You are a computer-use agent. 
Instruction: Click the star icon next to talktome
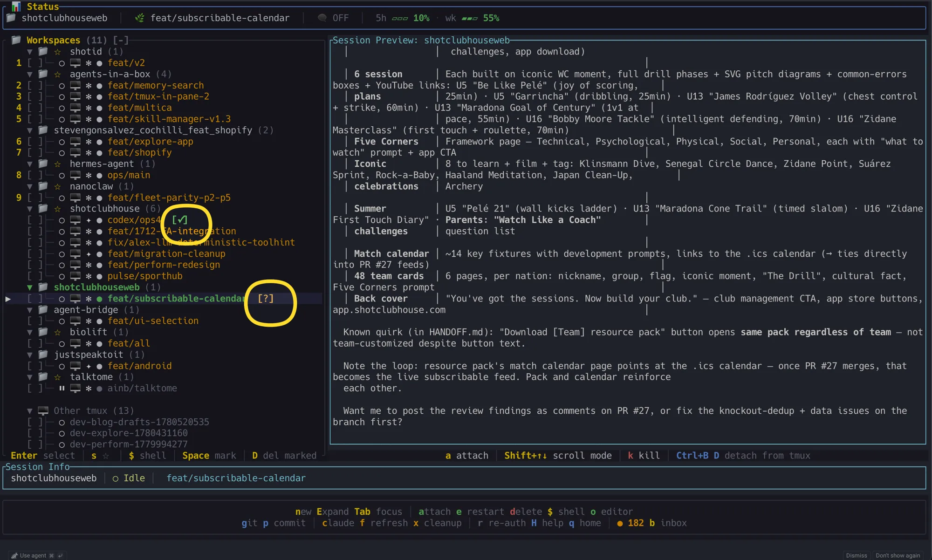(x=58, y=377)
